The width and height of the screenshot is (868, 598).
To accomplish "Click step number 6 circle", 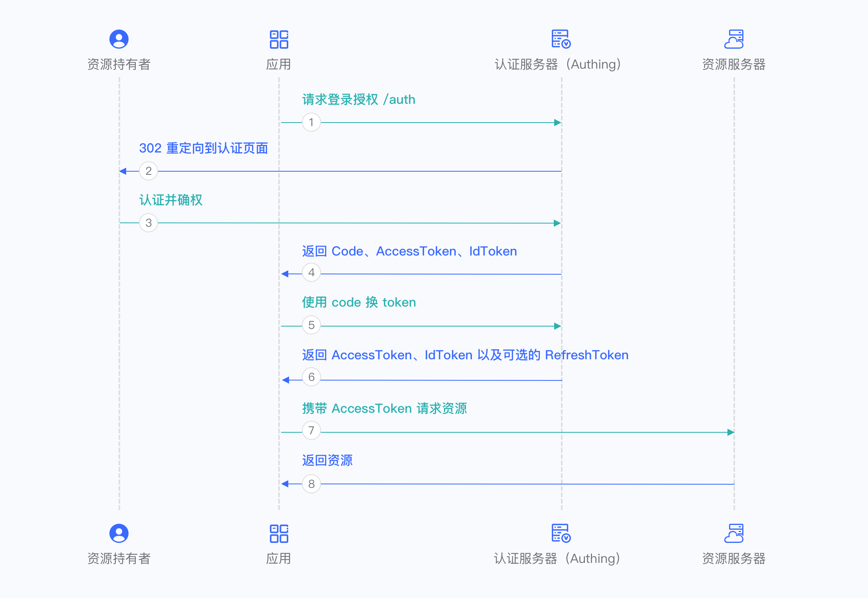I will point(311,377).
